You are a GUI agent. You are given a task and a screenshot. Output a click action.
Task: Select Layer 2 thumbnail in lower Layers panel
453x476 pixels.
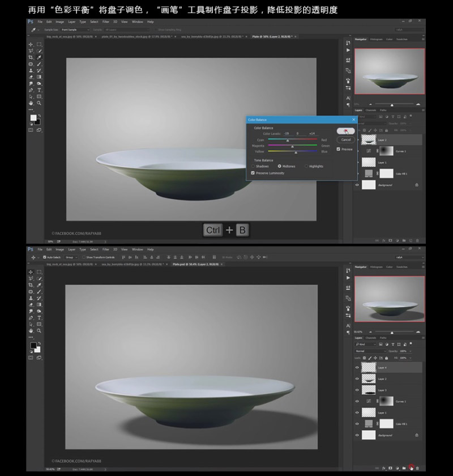(369, 379)
